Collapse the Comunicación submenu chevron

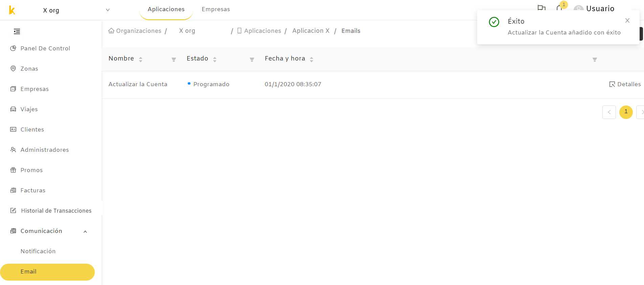click(85, 232)
